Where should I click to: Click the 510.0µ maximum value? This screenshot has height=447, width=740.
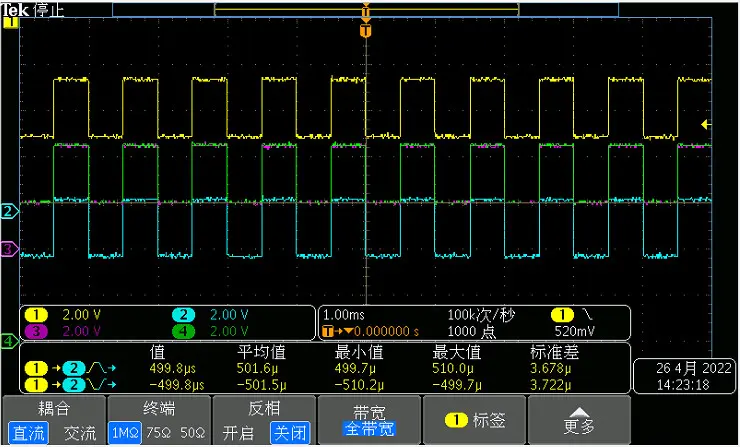click(453, 368)
